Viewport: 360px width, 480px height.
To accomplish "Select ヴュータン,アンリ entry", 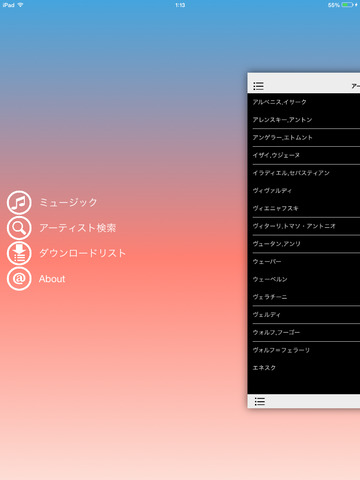I will [304, 244].
